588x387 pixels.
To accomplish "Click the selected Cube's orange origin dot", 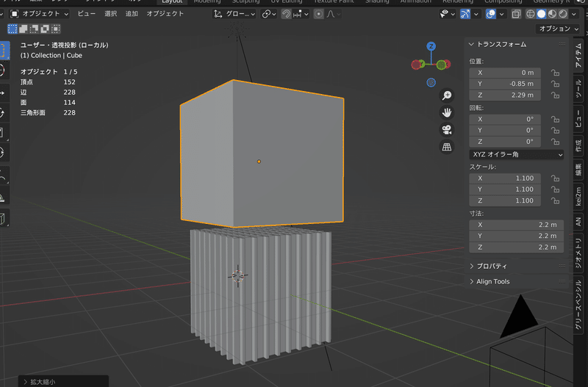I will pyautogui.click(x=259, y=162).
